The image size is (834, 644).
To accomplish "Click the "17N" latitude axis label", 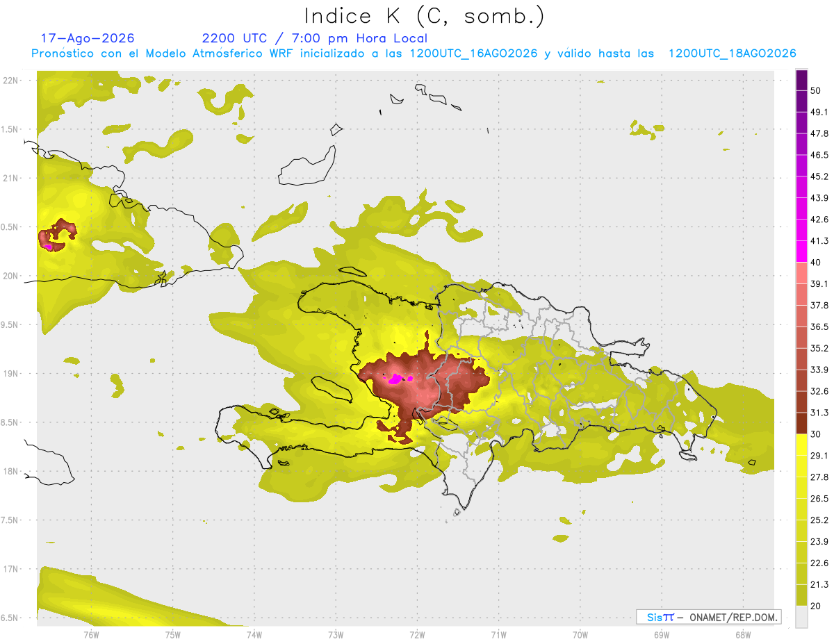I will (11, 570).
